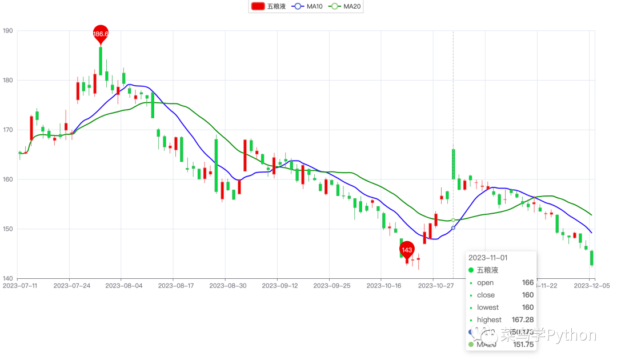Click the 2023-07-24 date axis label

coord(72,286)
